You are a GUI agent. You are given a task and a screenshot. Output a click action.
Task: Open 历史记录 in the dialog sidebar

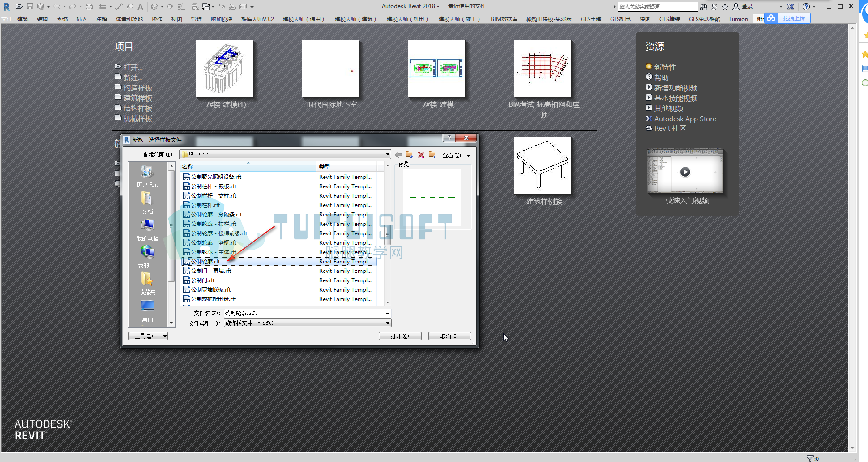click(147, 176)
